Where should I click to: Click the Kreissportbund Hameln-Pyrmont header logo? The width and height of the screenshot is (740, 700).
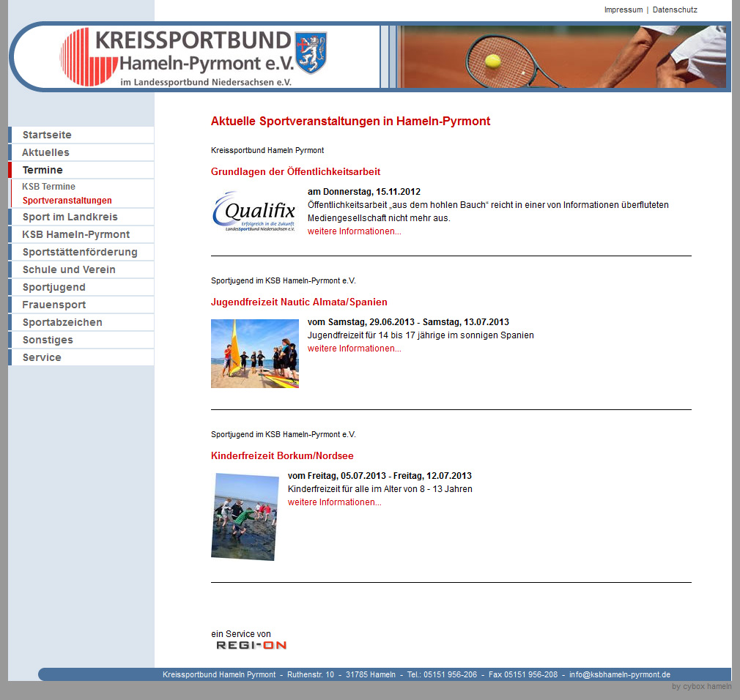point(194,56)
